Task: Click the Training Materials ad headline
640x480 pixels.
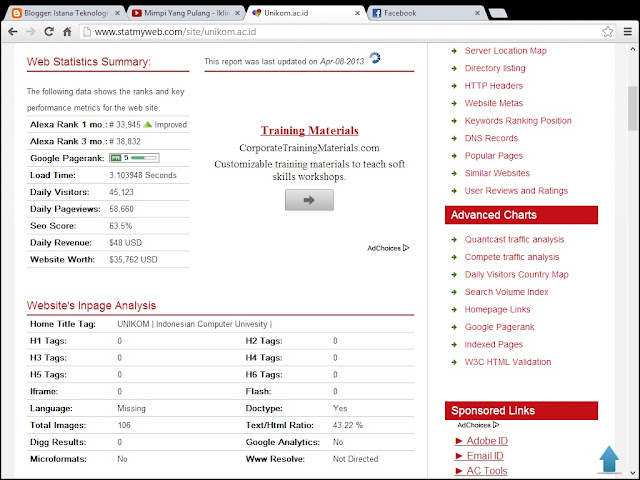Action: (309, 131)
